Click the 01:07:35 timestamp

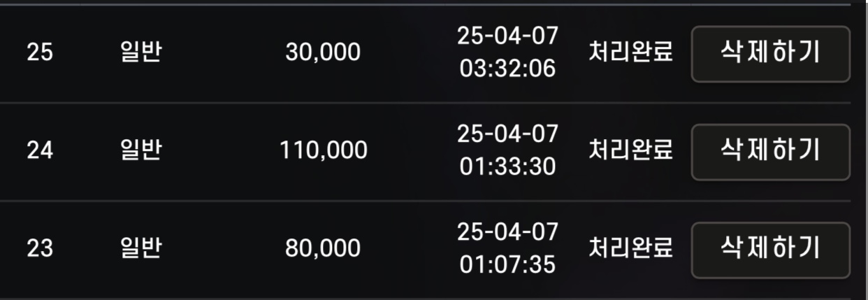(x=508, y=264)
